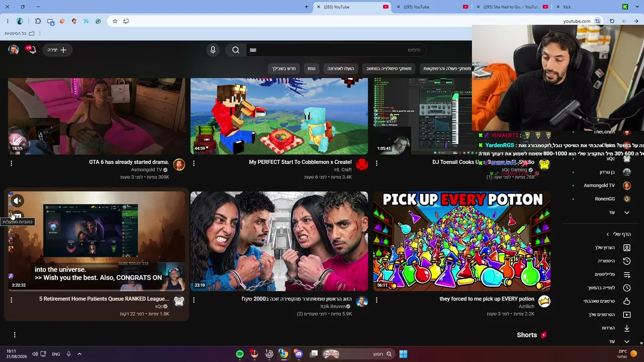Select the 'הועלו לאחרונה' filter chip
The width and height of the screenshot is (644, 362).
tap(341, 68)
